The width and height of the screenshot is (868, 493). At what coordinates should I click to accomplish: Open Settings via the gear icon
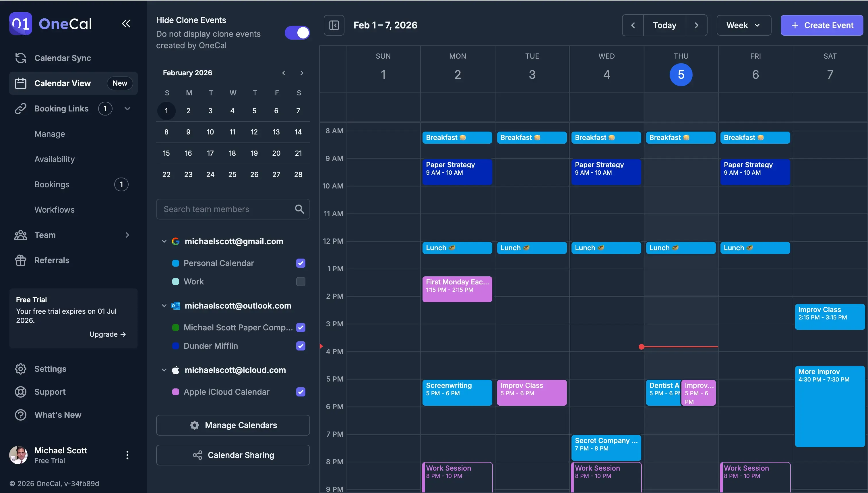(x=20, y=369)
